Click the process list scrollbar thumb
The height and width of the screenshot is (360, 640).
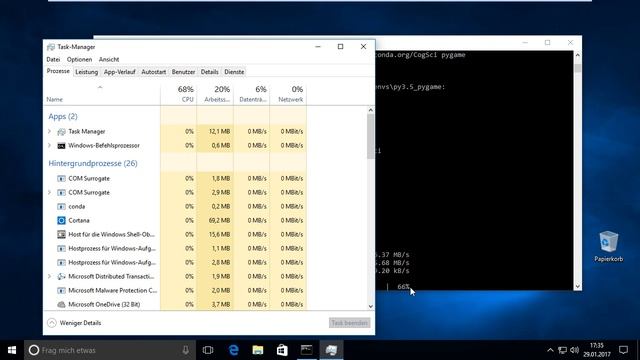point(370,137)
